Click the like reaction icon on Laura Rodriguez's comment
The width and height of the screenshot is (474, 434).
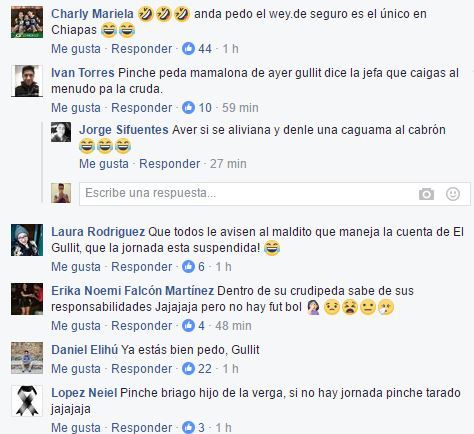(188, 267)
